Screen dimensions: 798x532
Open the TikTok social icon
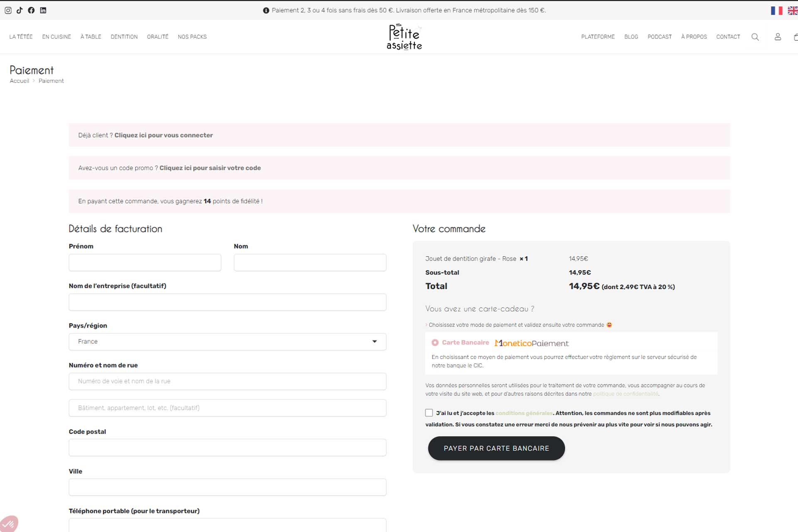(20, 10)
